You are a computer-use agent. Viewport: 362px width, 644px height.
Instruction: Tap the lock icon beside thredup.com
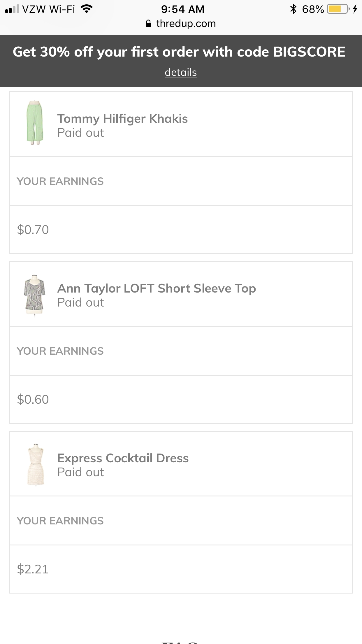148,24
